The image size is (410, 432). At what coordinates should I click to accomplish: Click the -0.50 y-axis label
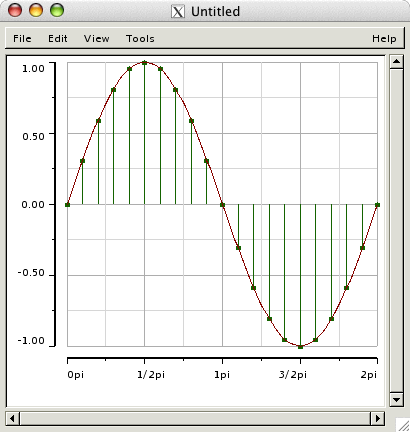pyautogui.click(x=31, y=273)
